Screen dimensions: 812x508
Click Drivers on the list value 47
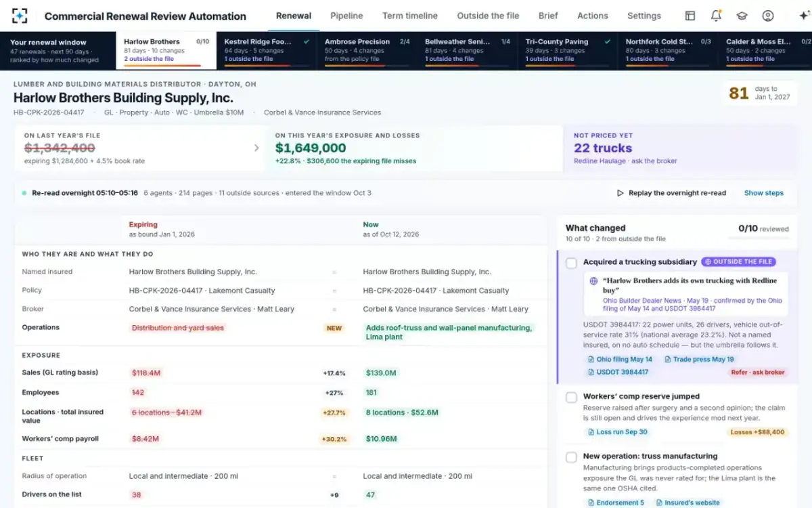370,494
